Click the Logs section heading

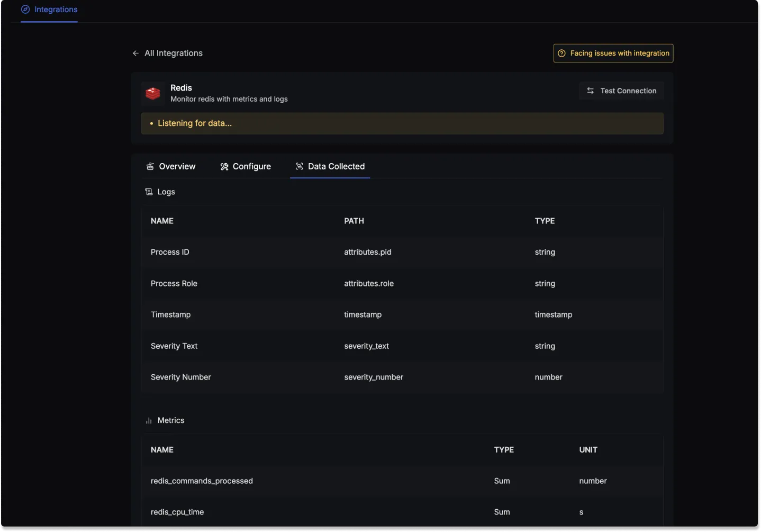(166, 192)
